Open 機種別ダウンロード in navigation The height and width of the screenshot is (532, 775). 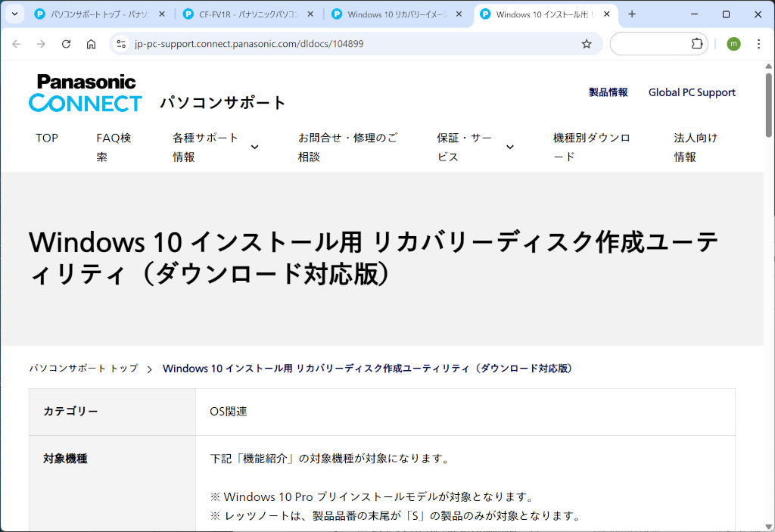[x=592, y=148]
